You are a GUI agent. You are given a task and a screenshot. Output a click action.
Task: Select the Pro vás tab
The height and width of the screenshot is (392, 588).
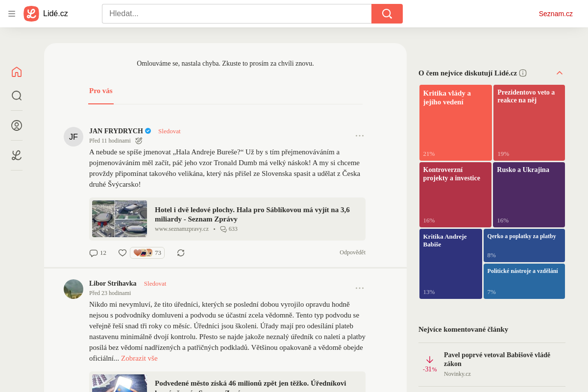coord(101,91)
